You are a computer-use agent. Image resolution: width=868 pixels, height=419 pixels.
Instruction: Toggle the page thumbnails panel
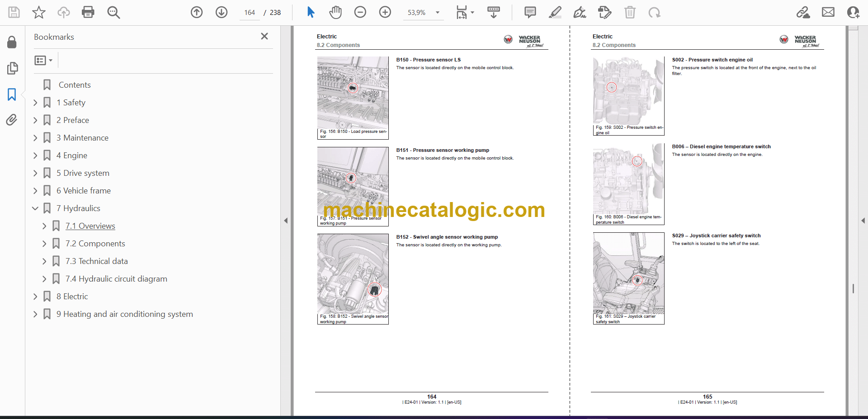pyautogui.click(x=12, y=68)
